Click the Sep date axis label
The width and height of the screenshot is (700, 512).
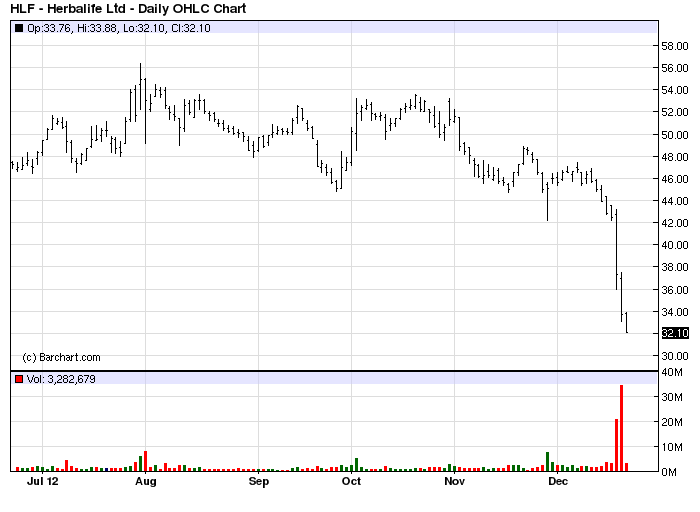258,481
